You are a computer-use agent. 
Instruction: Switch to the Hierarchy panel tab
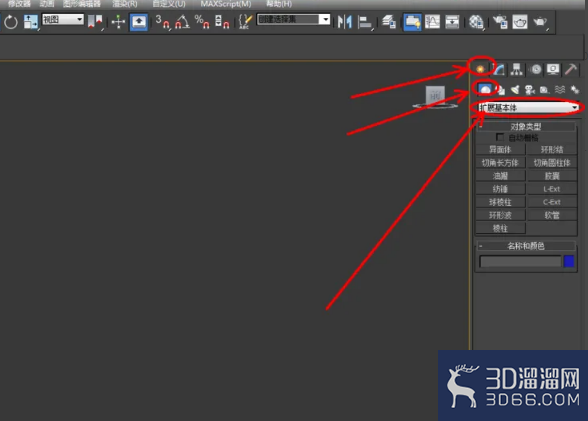(517, 69)
